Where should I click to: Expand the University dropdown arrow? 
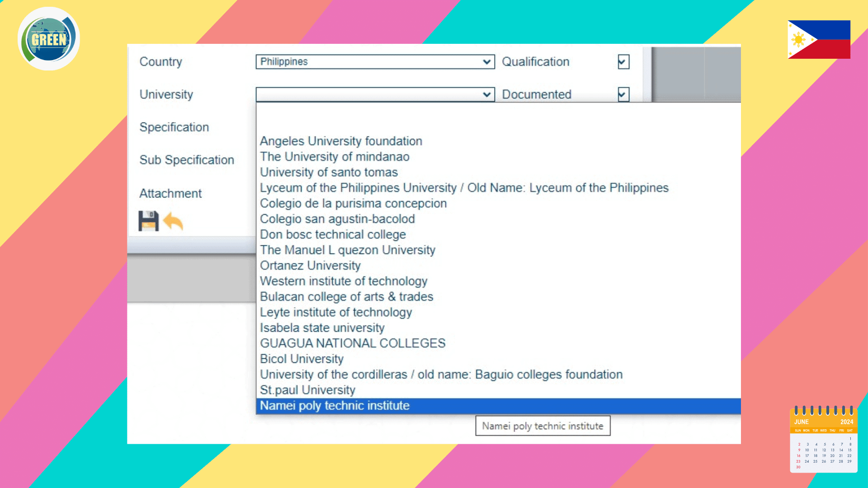pyautogui.click(x=487, y=94)
